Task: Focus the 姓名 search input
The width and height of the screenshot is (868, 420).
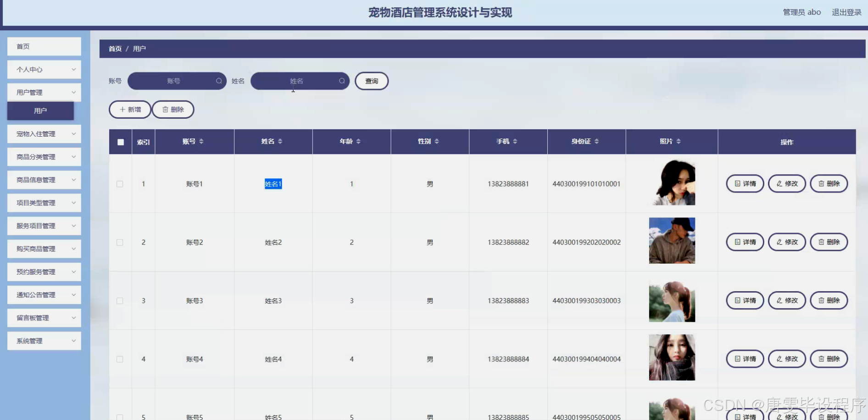Action: (x=300, y=81)
